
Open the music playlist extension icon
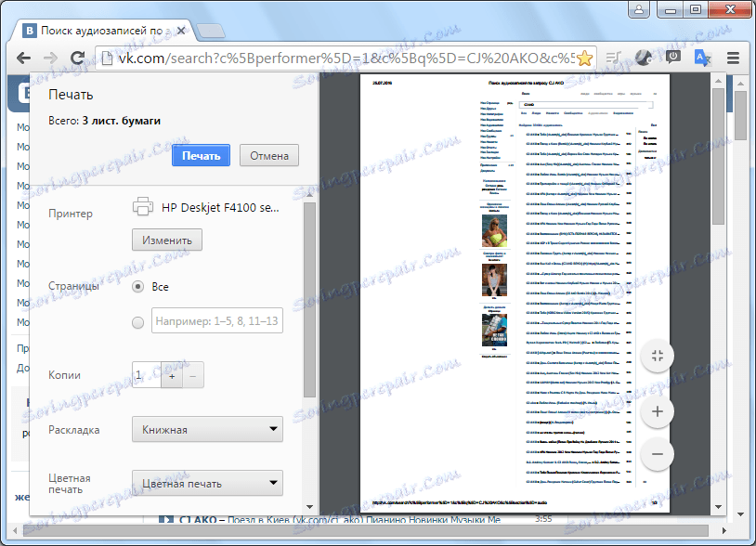coord(614,58)
